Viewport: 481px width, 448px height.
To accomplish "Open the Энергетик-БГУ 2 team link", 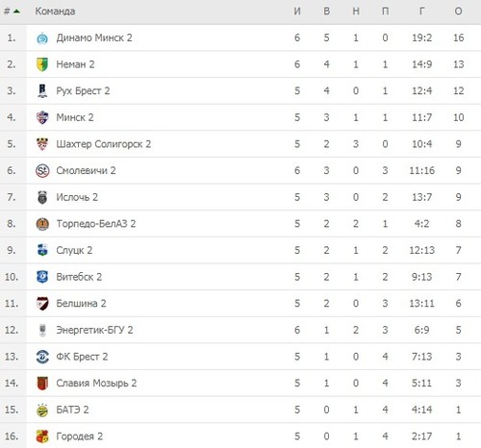I will click(94, 330).
